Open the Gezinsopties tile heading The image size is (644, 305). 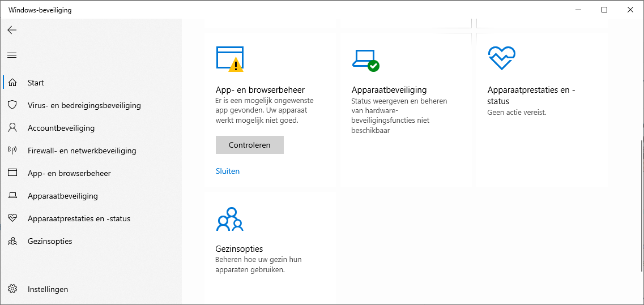click(x=239, y=248)
